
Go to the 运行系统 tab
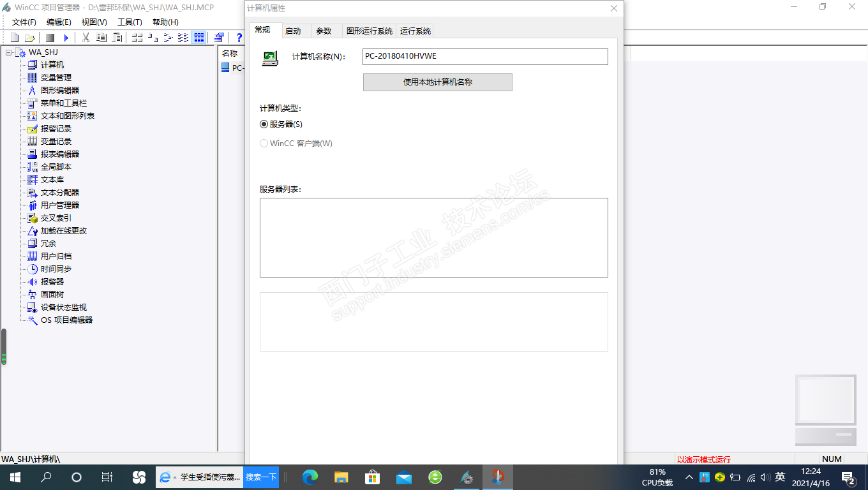pyautogui.click(x=415, y=31)
